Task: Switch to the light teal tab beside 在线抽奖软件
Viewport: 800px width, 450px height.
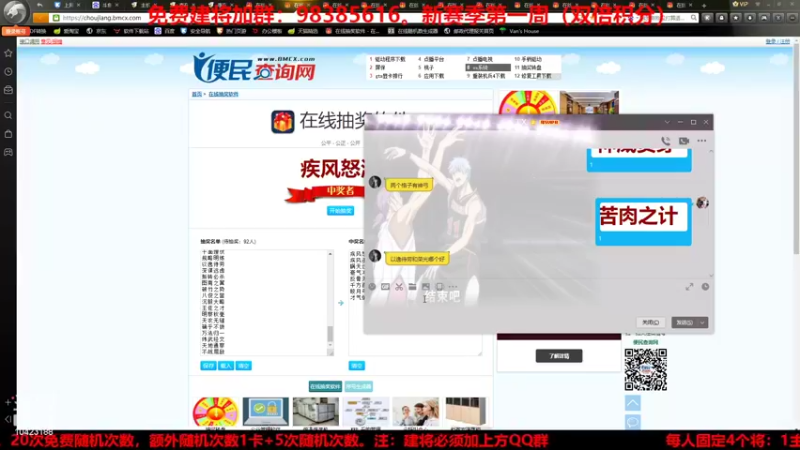Action: click(359, 387)
